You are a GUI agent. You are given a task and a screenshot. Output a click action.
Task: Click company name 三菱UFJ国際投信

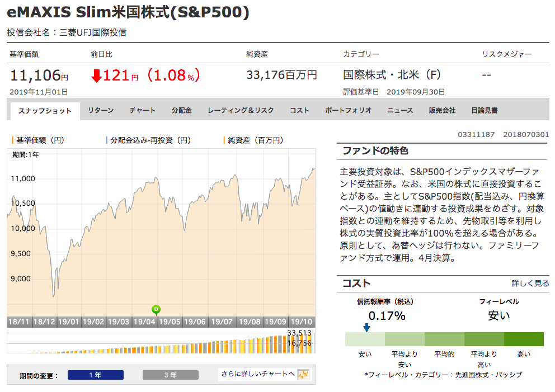[93, 32]
